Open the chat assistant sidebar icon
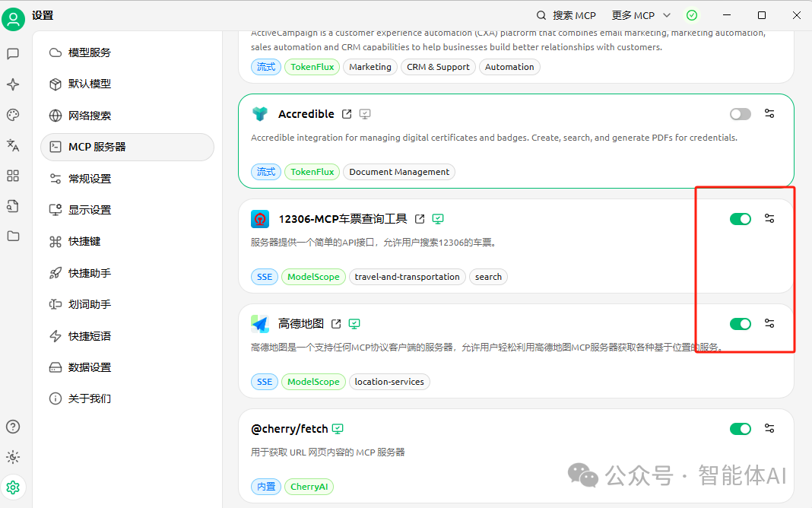This screenshot has width=812, height=508. pyautogui.click(x=13, y=54)
